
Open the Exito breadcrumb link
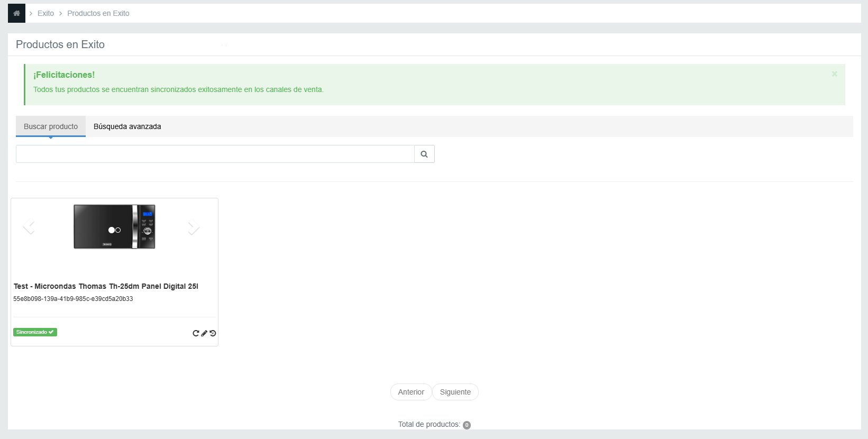(x=45, y=13)
